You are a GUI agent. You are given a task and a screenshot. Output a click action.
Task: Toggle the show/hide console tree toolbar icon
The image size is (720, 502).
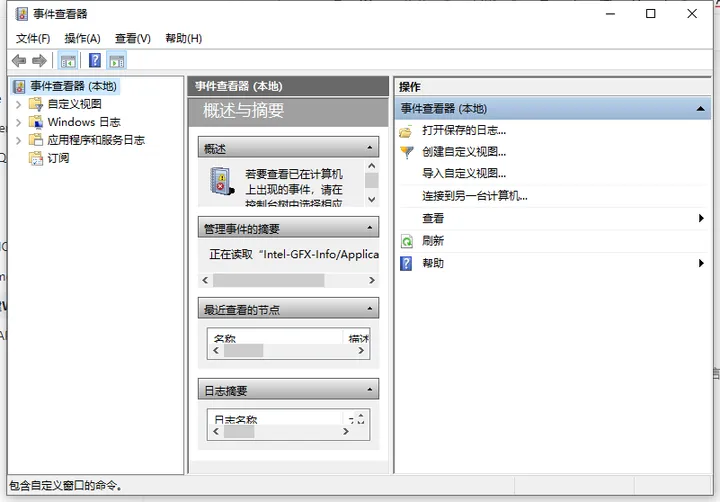68,61
